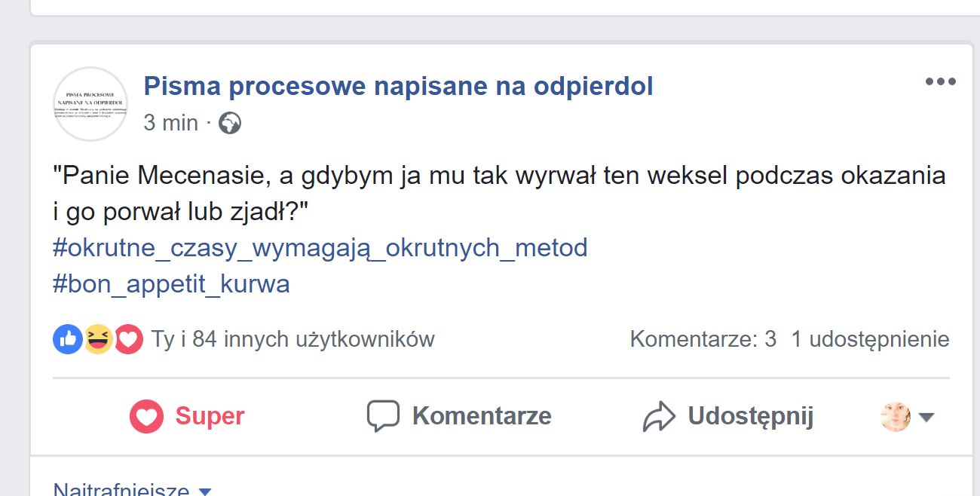Open the Pisma procesowe napisane na odpierdol page
The width and height of the screenshot is (980, 496).
pyautogui.click(x=398, y=87)
